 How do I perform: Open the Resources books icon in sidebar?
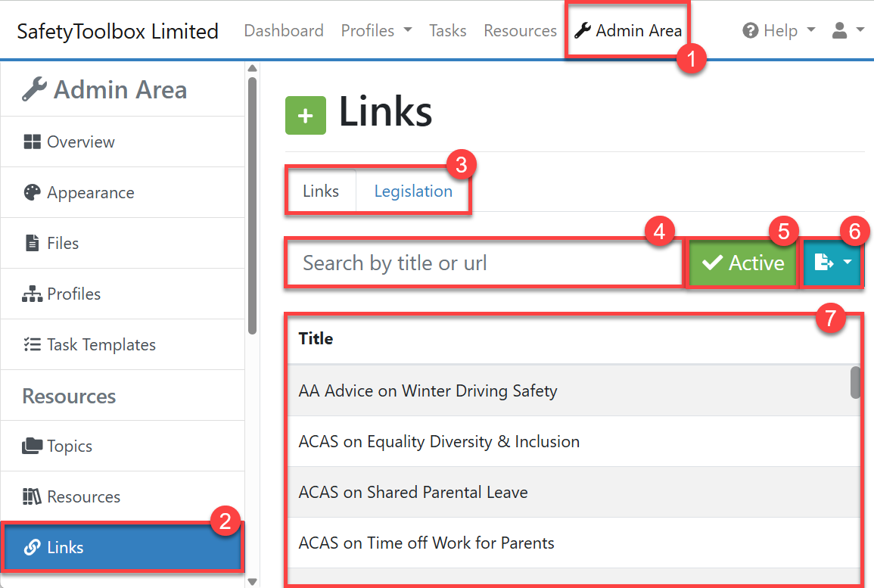point(32,497)
